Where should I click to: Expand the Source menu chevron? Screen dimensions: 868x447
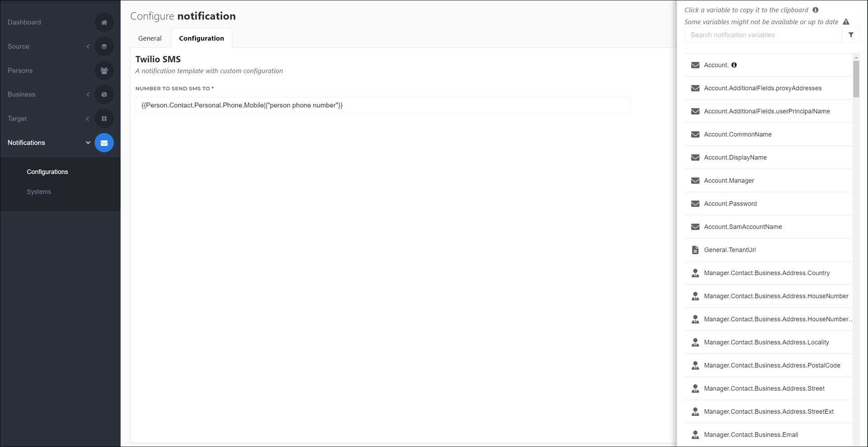point(88,46)
